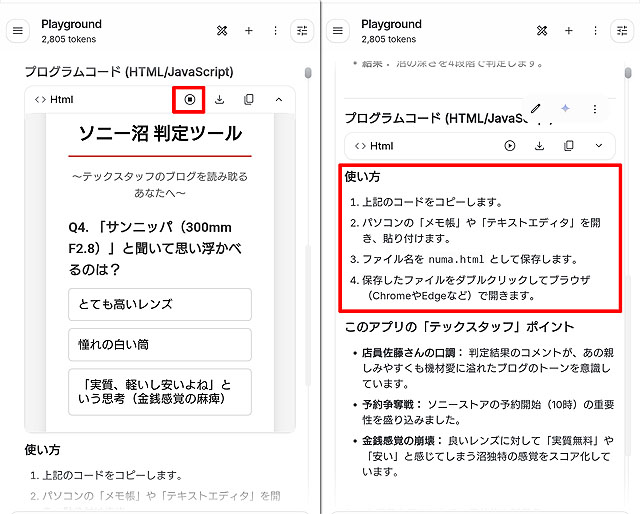Stop the running HTML preview in left panel
Image resolution: width=640 pixels, height=514 pixels.
[189, 99]
